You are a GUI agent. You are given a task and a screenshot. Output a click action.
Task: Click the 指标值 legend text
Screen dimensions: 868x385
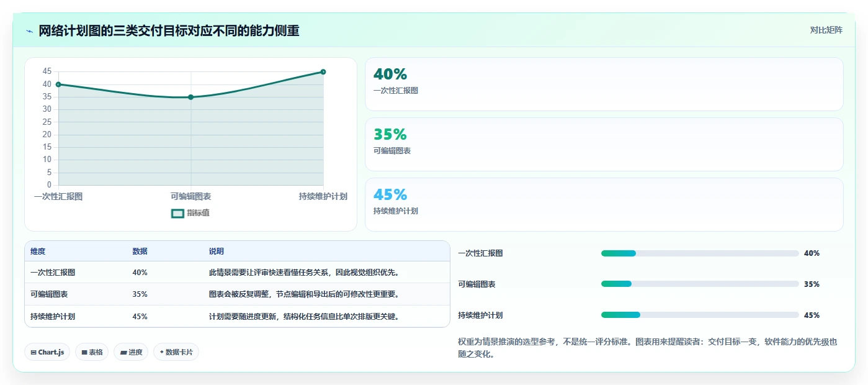coord(198,213)
